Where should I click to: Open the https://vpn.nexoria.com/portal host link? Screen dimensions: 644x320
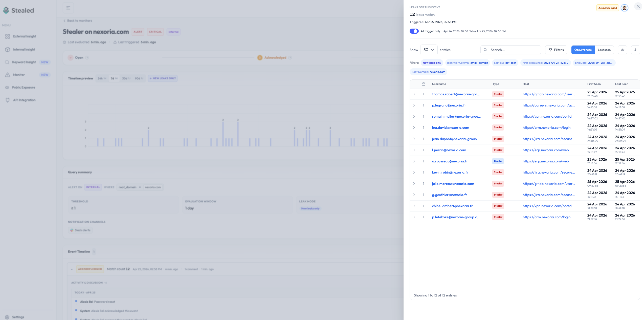click(x=547, y=116)
